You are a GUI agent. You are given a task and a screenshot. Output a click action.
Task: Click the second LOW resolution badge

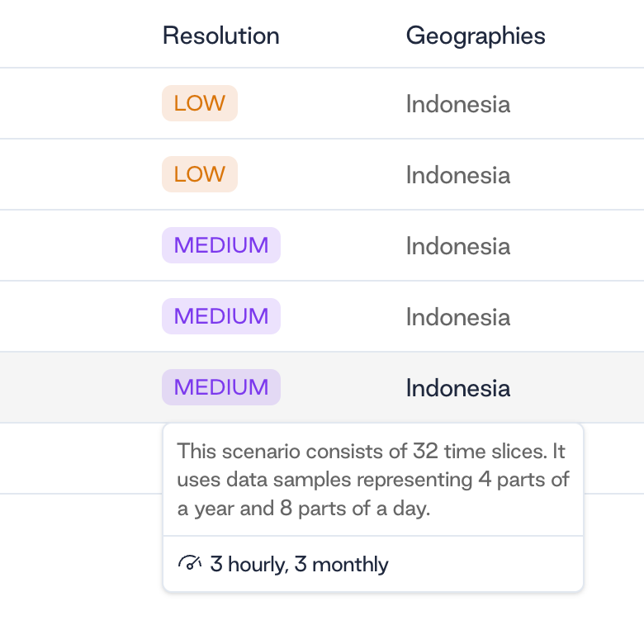click(200, 174)
